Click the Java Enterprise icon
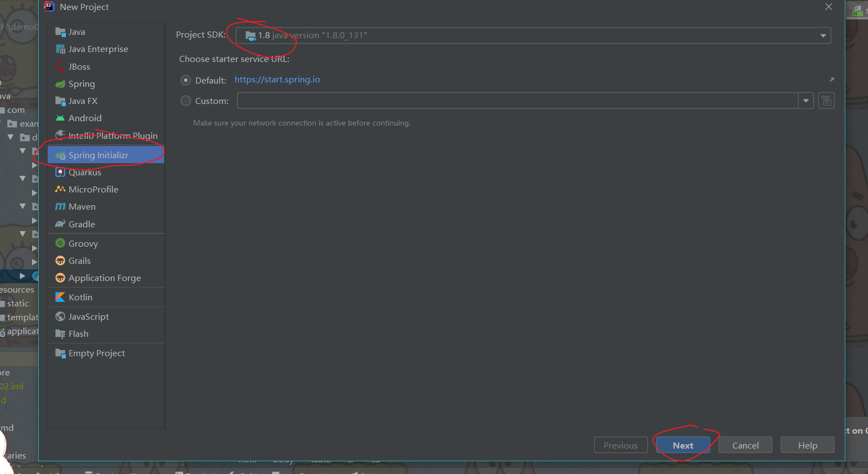 click(60, 49)
